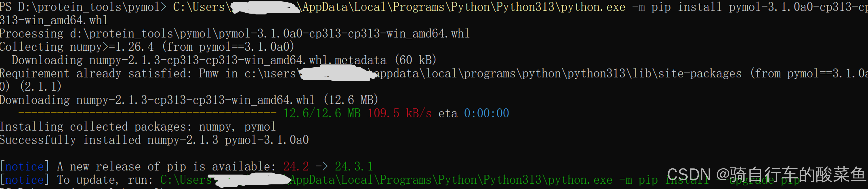Click the red pip version '24.2'
868x189 pixels.
pos(296,166)
